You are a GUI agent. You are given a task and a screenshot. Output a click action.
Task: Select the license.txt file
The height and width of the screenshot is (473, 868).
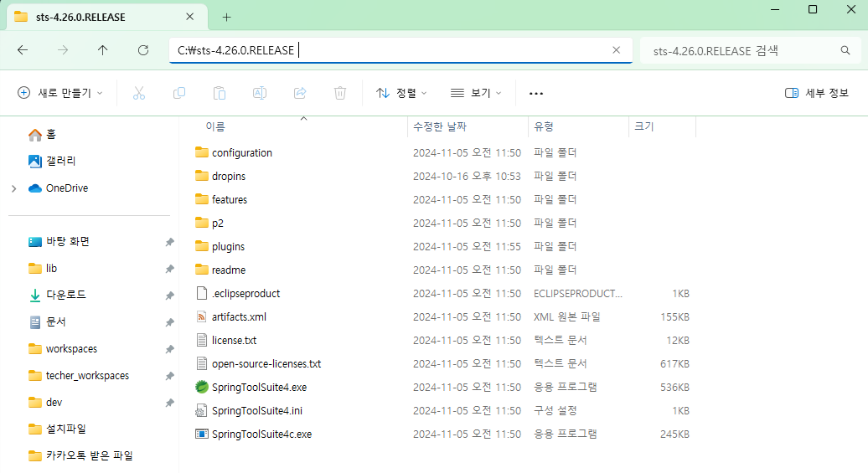226,340
